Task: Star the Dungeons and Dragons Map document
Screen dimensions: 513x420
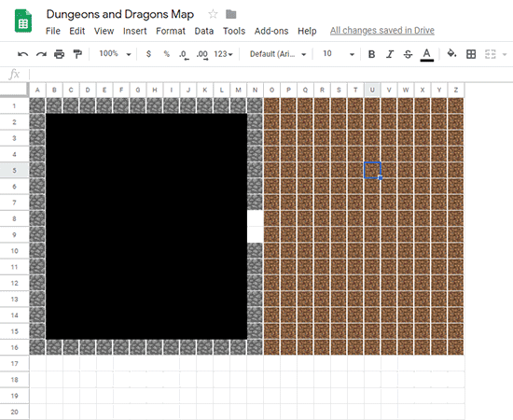Action: [x=213, y=14]
